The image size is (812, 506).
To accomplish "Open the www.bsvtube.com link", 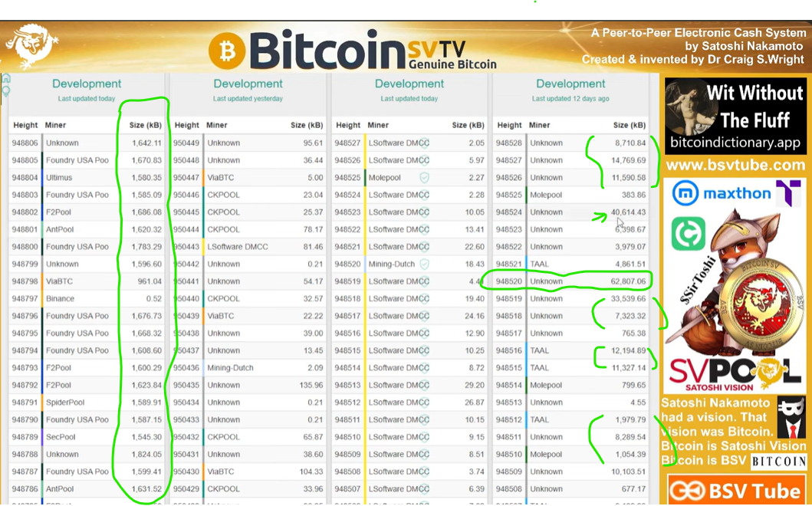I will point(735,166).
